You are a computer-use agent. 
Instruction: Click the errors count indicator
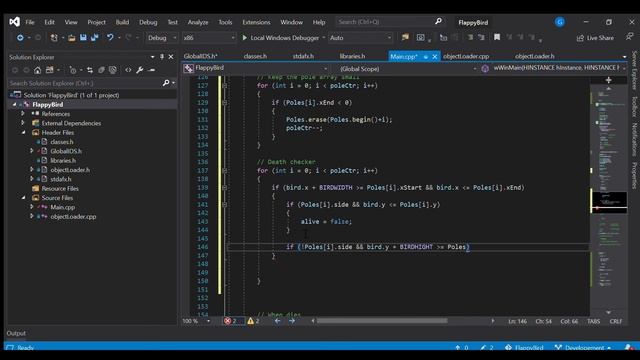tap(231, 321)
